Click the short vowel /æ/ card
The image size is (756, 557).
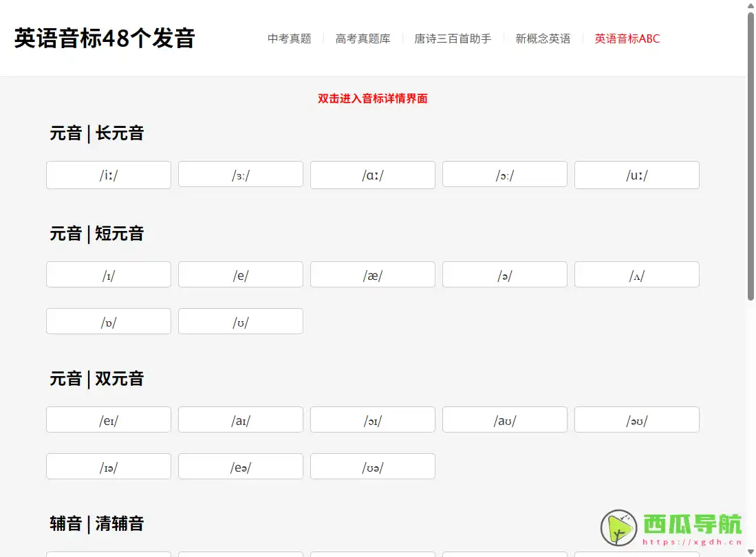click(x=372, y=274)
